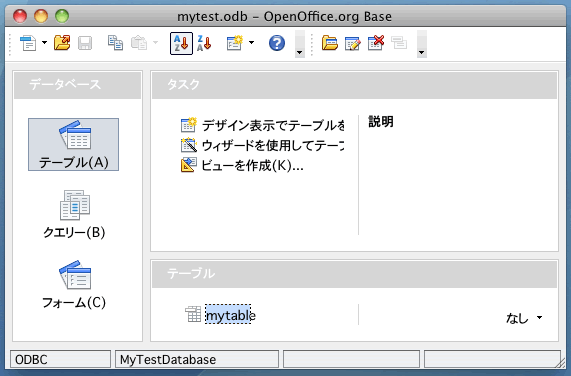Open the New Form dropdown arrow
Screen dimensions: 571x376
(251, 43)
